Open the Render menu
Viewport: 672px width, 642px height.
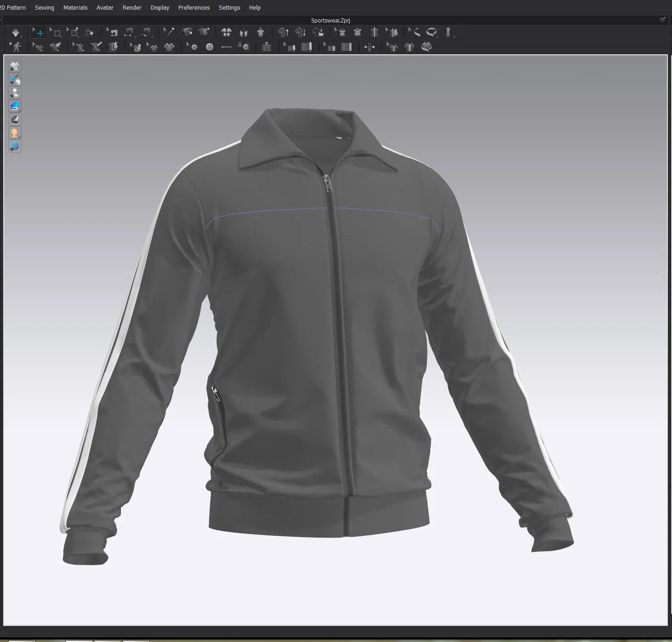(132, 8)
